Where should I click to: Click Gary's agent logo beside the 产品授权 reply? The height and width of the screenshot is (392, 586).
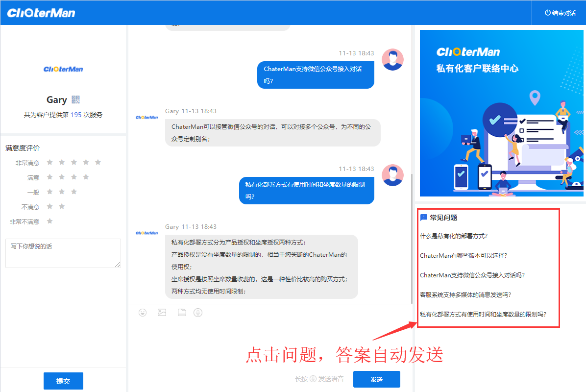coord(146,233)
